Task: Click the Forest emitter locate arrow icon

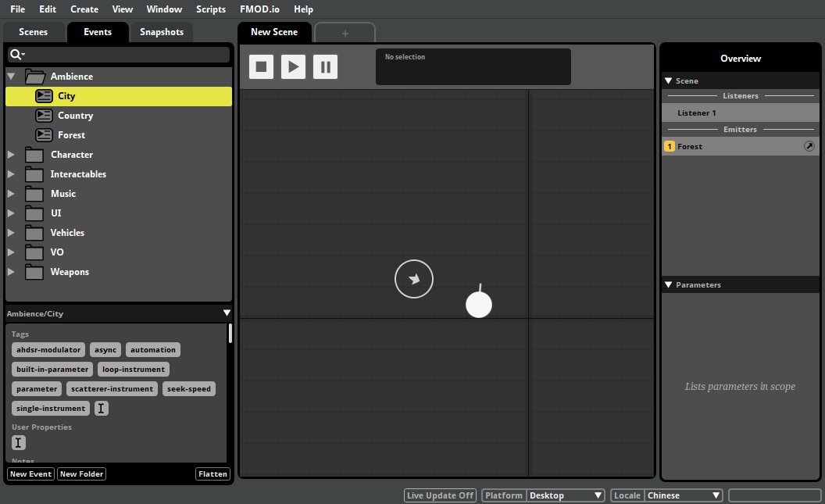Action: [x=809, y=146]
